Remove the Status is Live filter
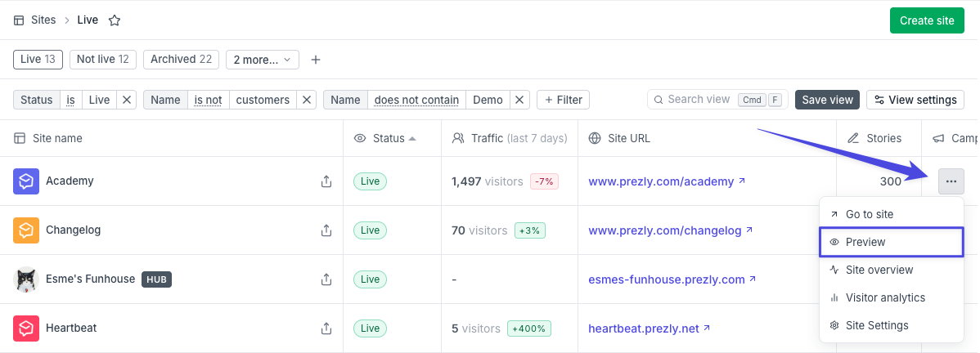Screen dimensions: 980x353 pyautogui.click(x=126, y=100)
